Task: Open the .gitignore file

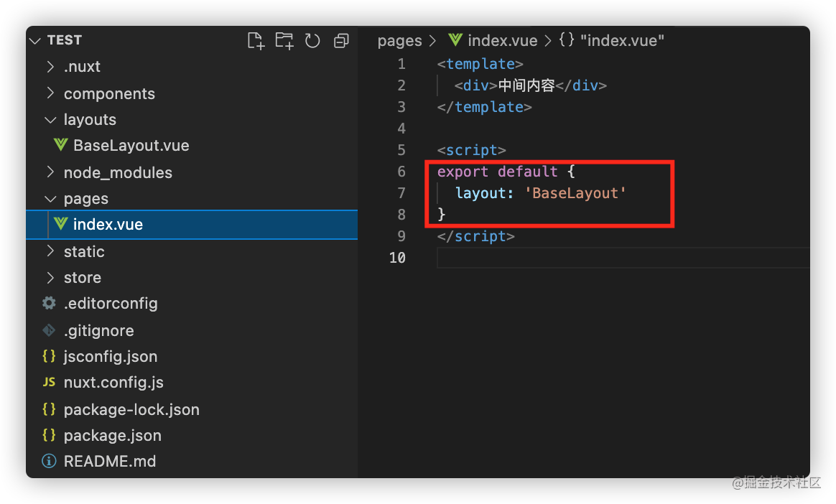Action: tap(98, 330)
